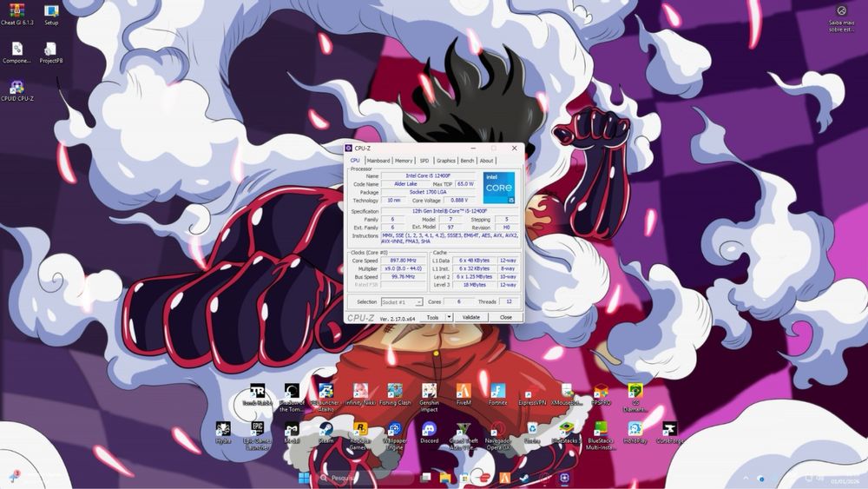Launch the ExpressVPN desktop shortcut
This screenshot has height=489, width=868.
tap(532, 395)
